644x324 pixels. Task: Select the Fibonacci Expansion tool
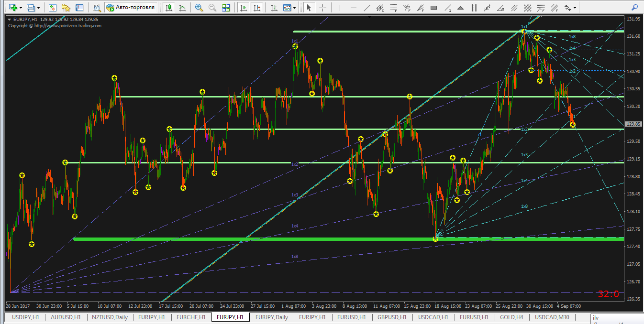[x=541, y=8]
